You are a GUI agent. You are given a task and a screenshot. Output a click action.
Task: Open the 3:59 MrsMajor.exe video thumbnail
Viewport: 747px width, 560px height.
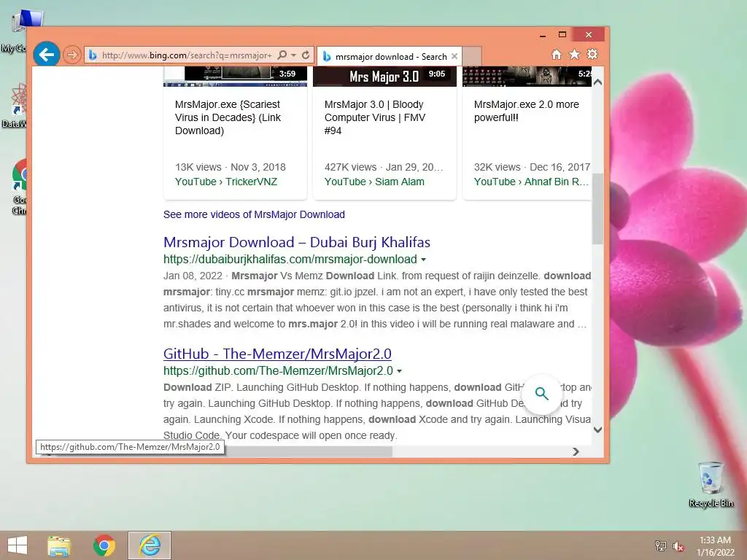coord(236,76)
